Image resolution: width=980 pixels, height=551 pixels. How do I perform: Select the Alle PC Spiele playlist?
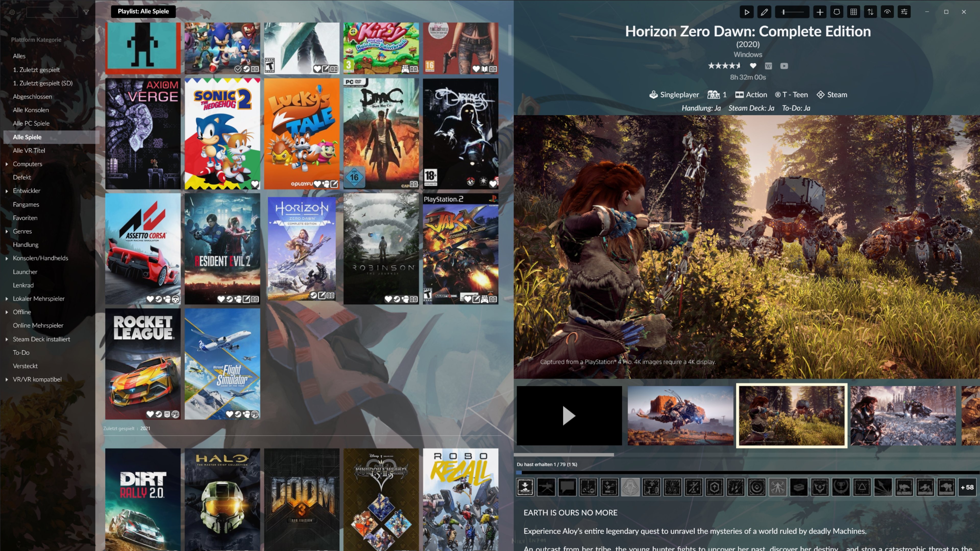[x=31, y=123]
